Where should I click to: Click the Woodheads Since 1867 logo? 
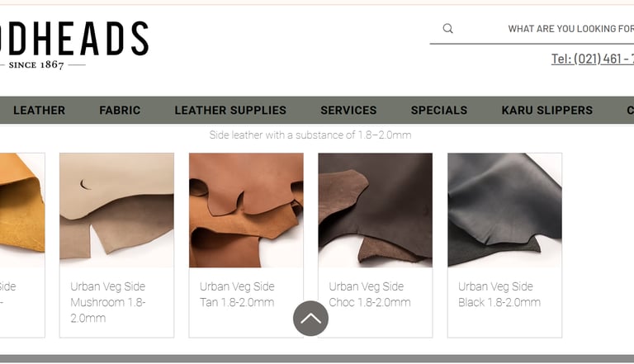click(x=74, y=45)
